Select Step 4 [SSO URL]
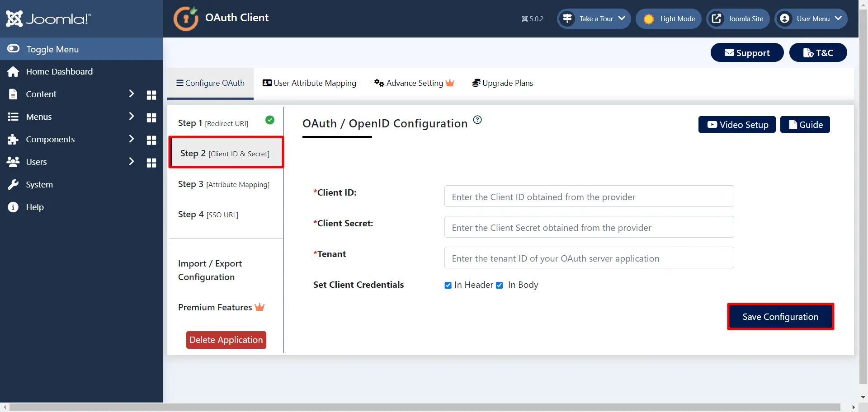868x412 pixels. [x=226, y=214]
